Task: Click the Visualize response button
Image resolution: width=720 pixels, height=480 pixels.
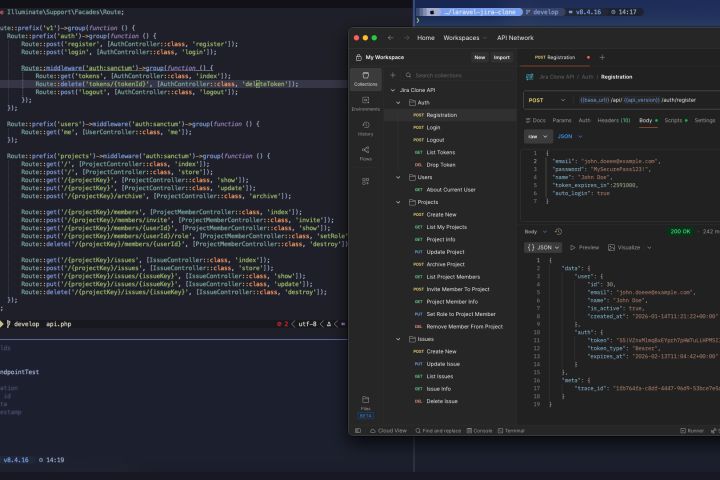Action: coord(624,248)
